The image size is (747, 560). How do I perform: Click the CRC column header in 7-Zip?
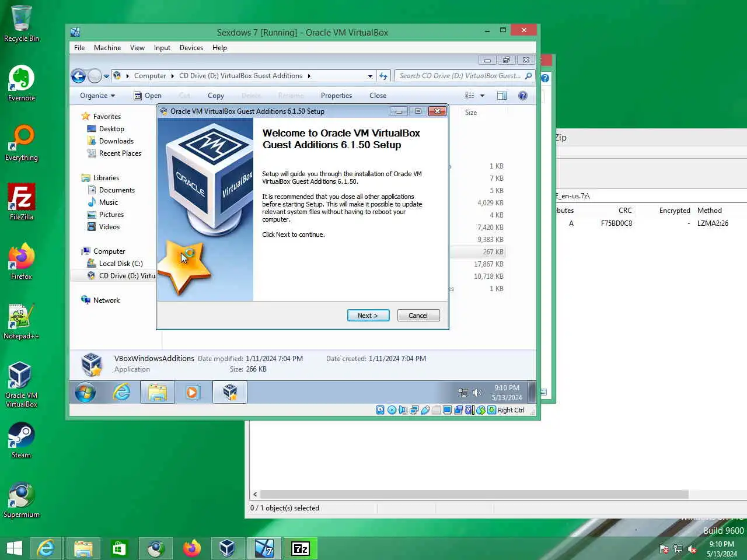(625, 211)
